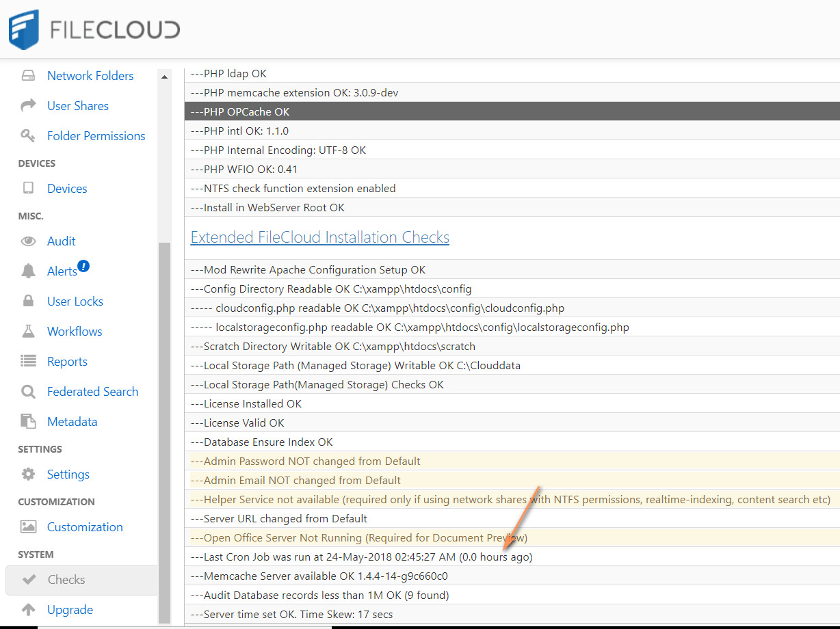Click the Audit eye icon
The height and width of the screenshot is (629, 840).
point(28,241)
